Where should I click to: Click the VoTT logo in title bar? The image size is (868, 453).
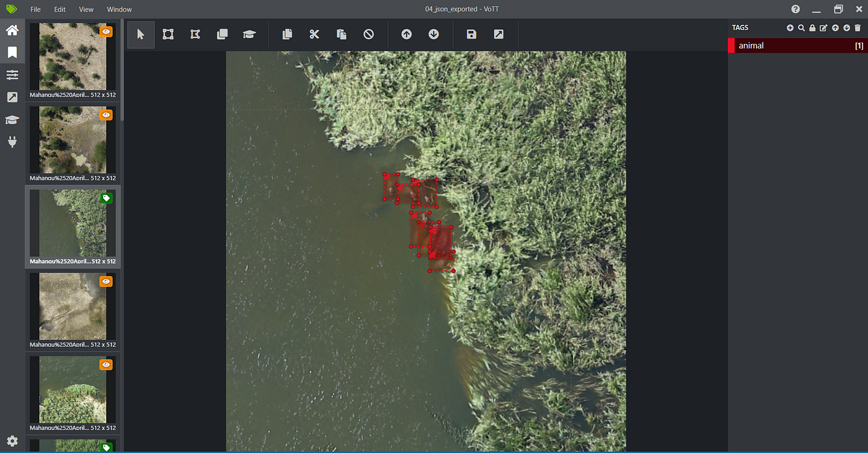[12, 9]
